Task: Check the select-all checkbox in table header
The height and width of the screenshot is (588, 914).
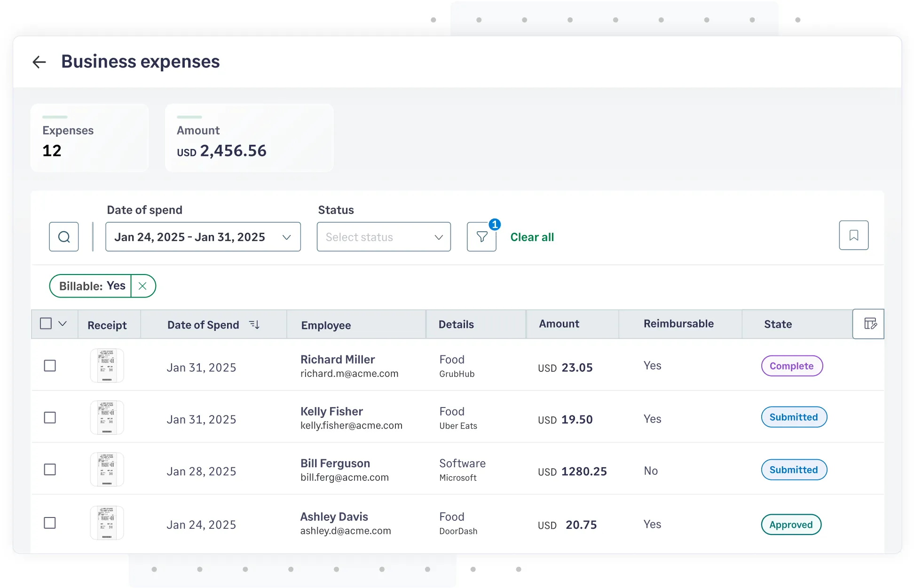Action: click(x=47, y=323)
